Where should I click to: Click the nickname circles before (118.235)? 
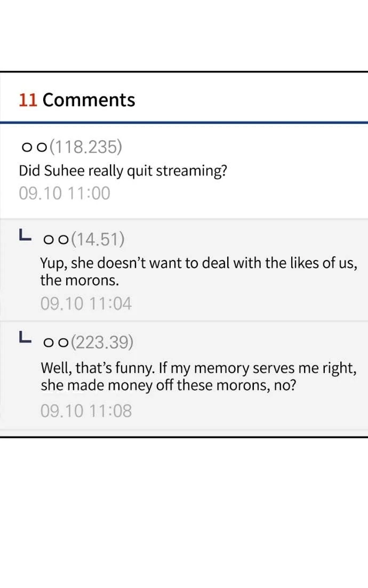(x=33, y=147)
